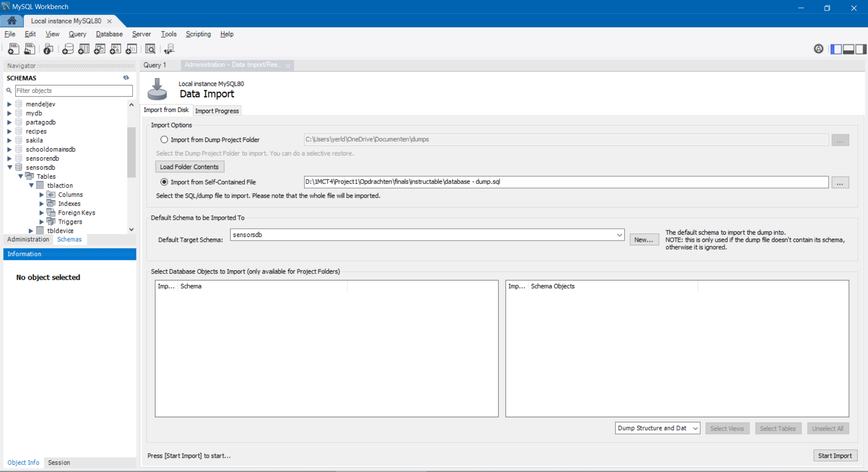Switch to the Administration navigator tab
The height and width of the screenshot is (472, 868).
[28, 239]
